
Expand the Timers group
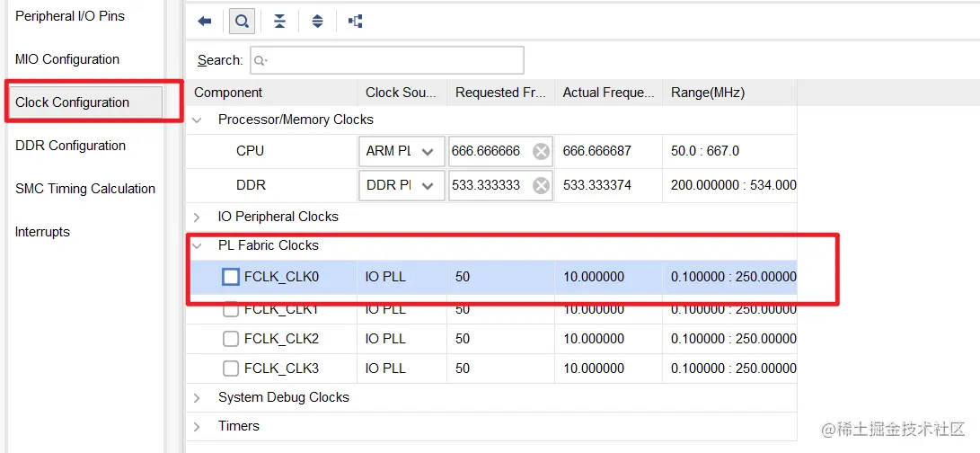coord(197,427)
